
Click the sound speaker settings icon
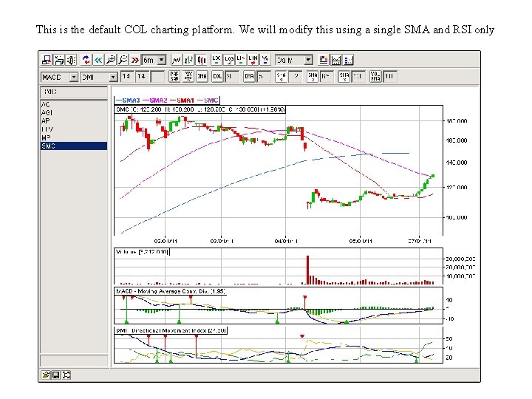[71, 60]
